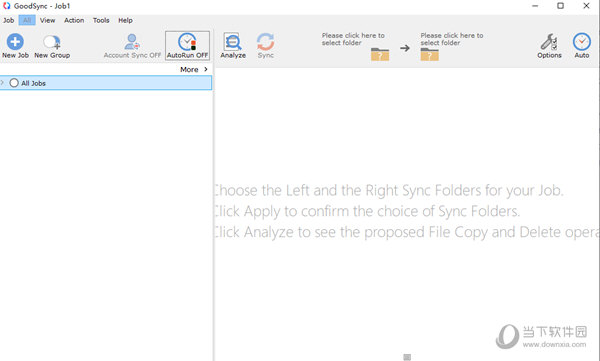Expand the All Jobs tree arrow
600x361 pixels.
click(2, 83)
